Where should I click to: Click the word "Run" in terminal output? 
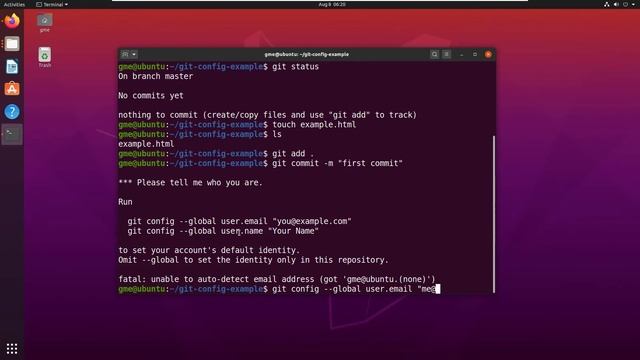(125, 202)
